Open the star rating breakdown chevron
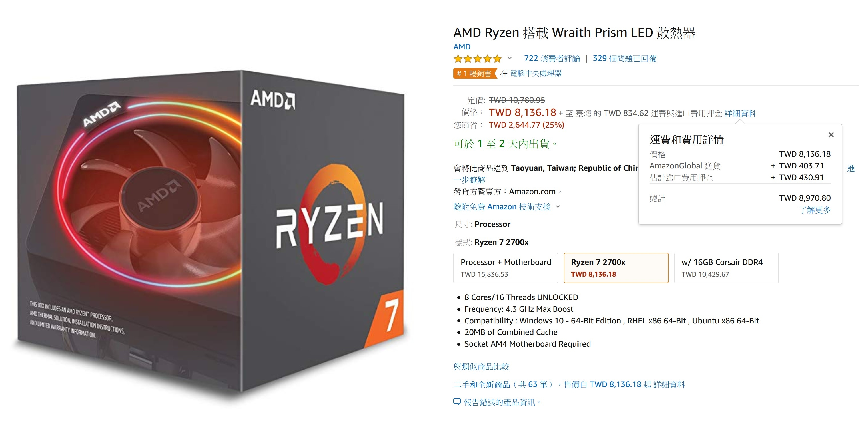This screenshot has height=429, width=868. coord(510,58)
